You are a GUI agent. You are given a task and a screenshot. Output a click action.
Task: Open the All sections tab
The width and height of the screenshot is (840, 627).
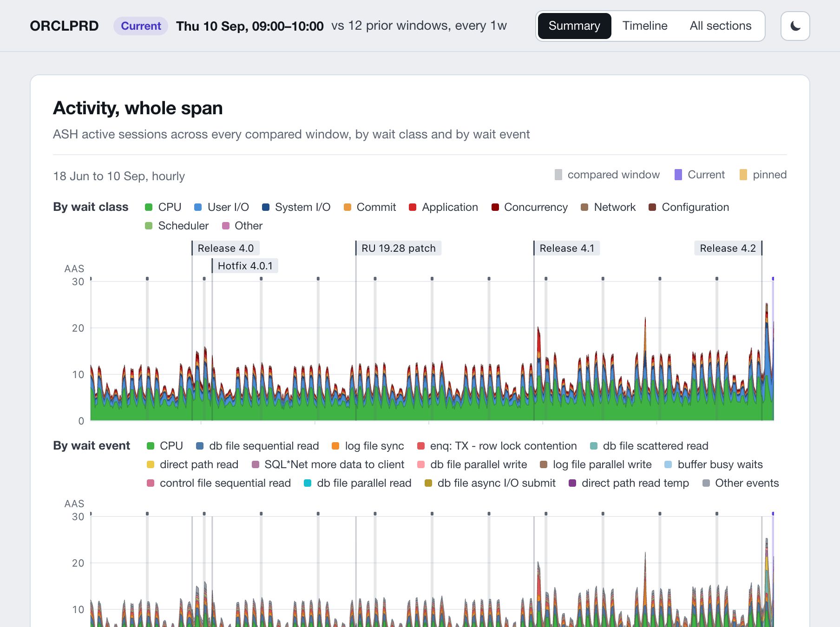click(x=720, y=26)
